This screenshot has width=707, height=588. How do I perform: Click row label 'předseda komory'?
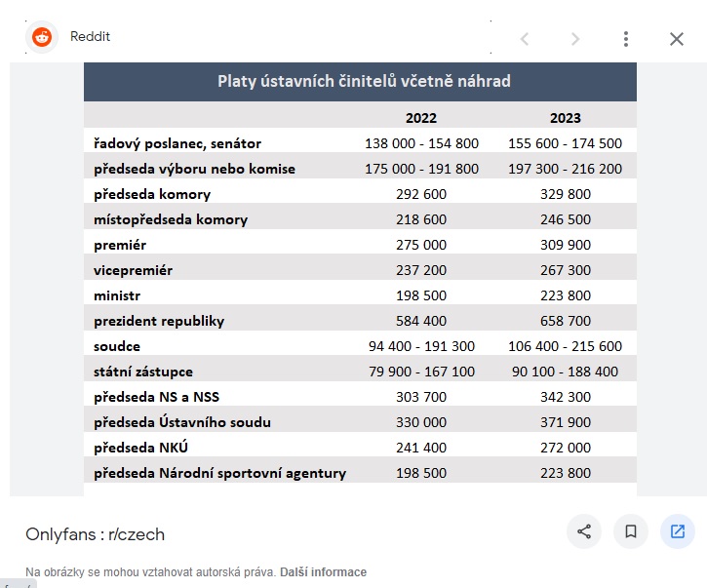click(152, 194)
